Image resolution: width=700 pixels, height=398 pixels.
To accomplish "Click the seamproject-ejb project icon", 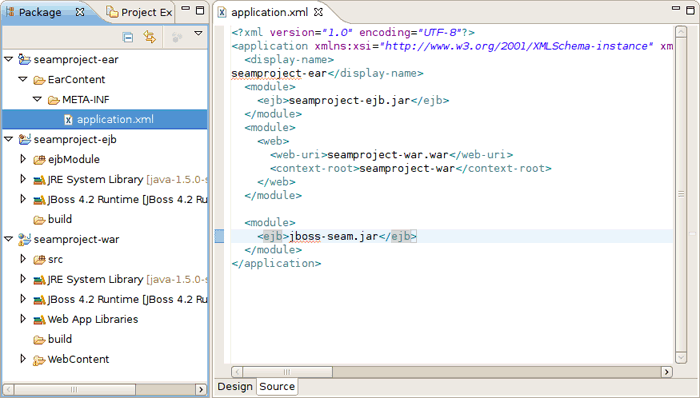I will [x=24, y=139].
